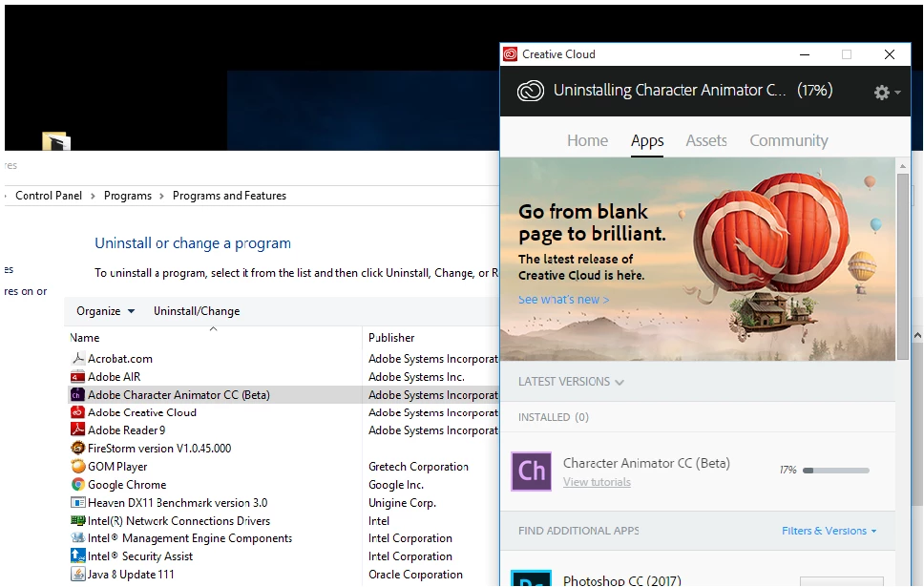
Task: Select Heaven DX11 Benchmark version 3.0
Action: pos(178,503)
